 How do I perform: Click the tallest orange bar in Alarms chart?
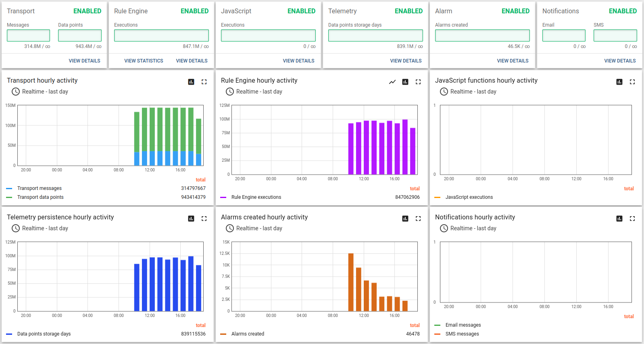[x=351, y=282]
